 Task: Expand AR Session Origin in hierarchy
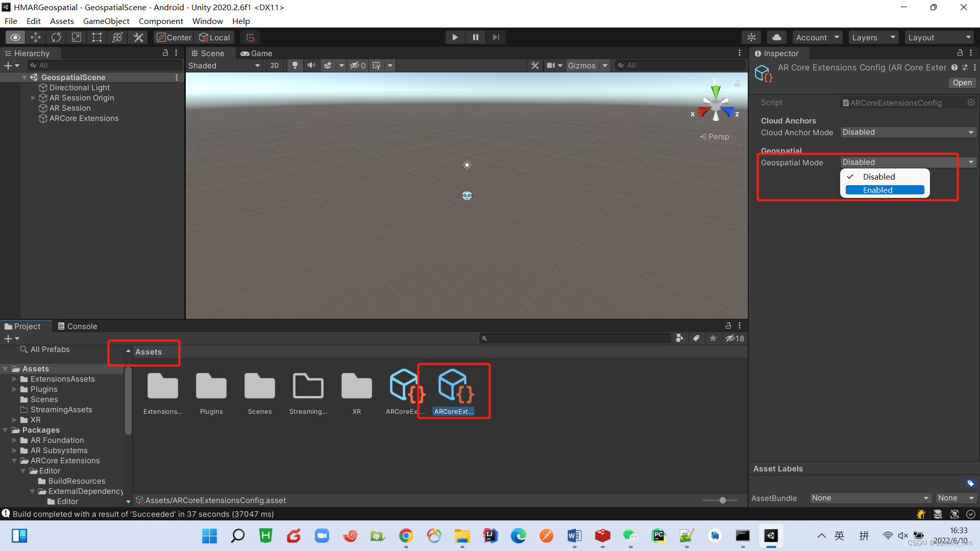[33, 98]
